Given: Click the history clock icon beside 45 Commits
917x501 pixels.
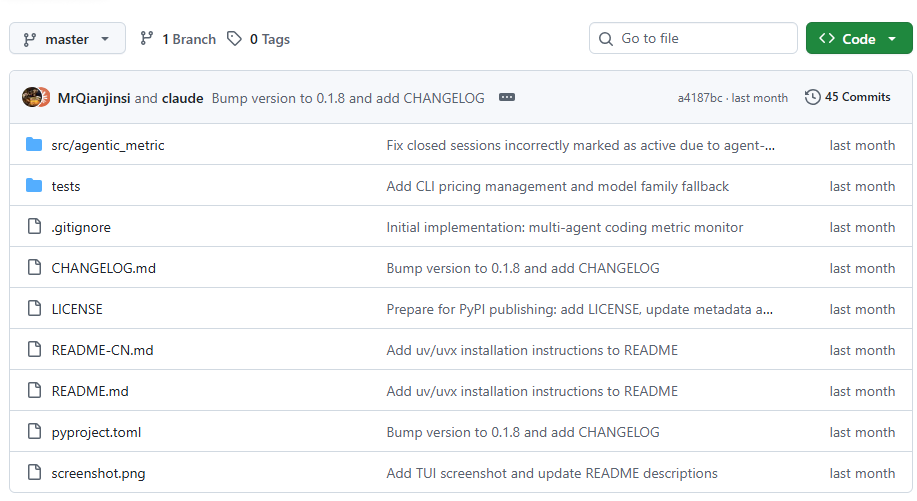Looking at the screenshot, I should pos(812,97).
